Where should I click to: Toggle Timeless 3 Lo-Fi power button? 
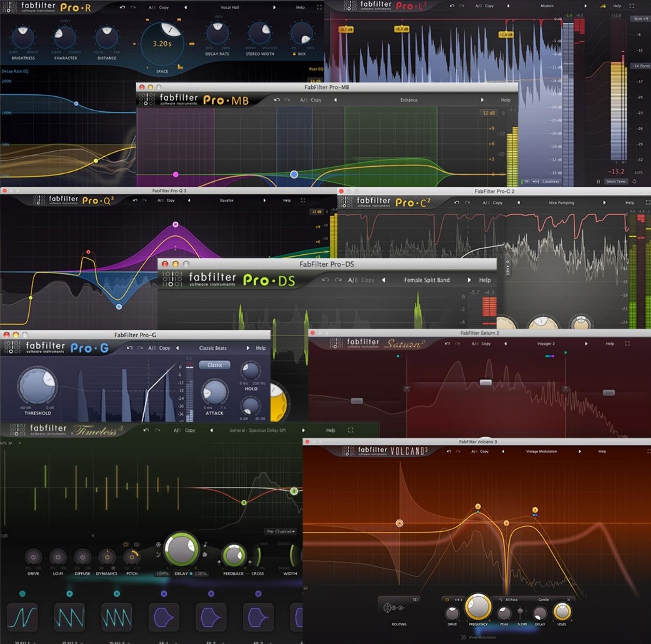[x=58, y=557]
